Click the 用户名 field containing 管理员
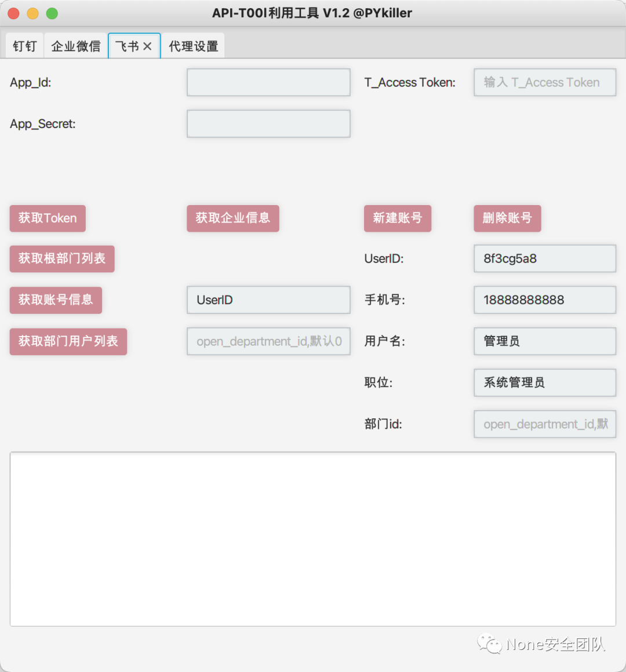Image resolution: width=626 pixels, height=672 pixels. [x=545, y=341]
